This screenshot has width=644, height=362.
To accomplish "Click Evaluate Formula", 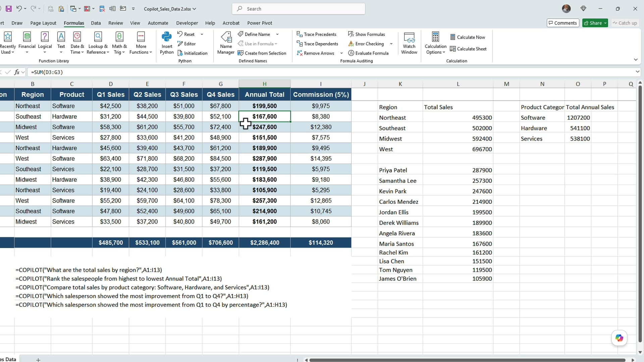I will 368,53.
